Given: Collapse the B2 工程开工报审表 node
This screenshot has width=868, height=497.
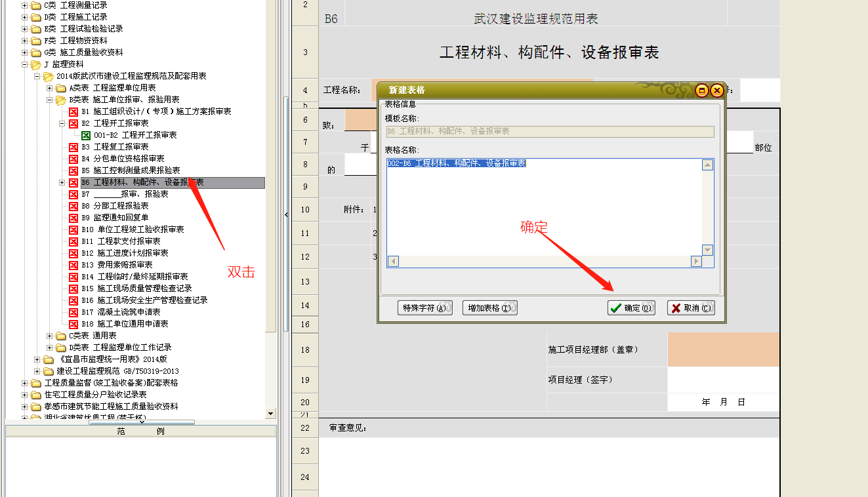Looking at the screenshot, I should pos(62,123).
